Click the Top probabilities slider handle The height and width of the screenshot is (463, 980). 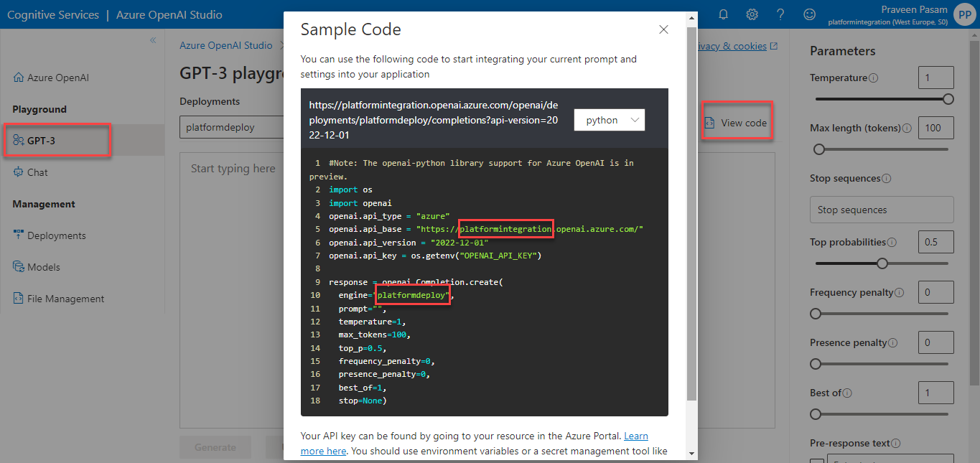(882, 263)
